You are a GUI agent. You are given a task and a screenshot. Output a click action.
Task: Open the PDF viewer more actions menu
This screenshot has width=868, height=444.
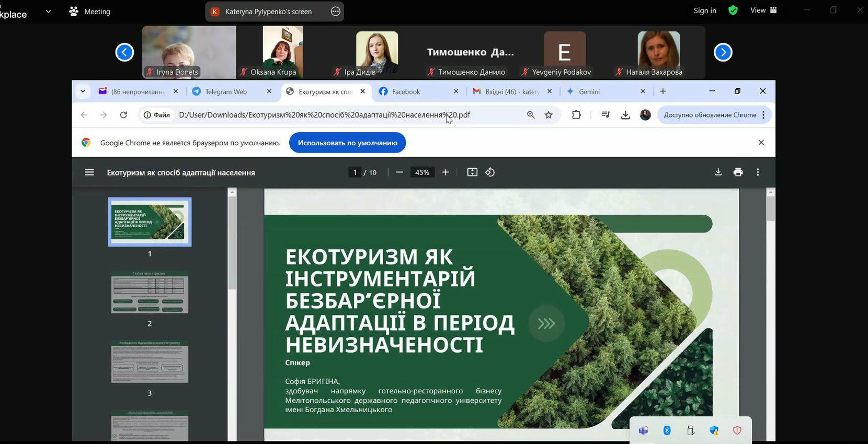tap(758, 172)
